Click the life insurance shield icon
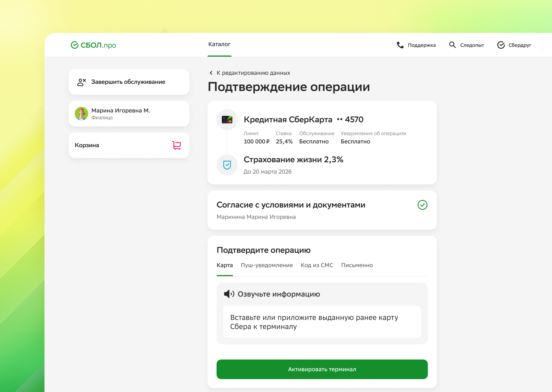The width and height of the screenshot is (552, 392). pyautogui.click(x=227, y=165)
